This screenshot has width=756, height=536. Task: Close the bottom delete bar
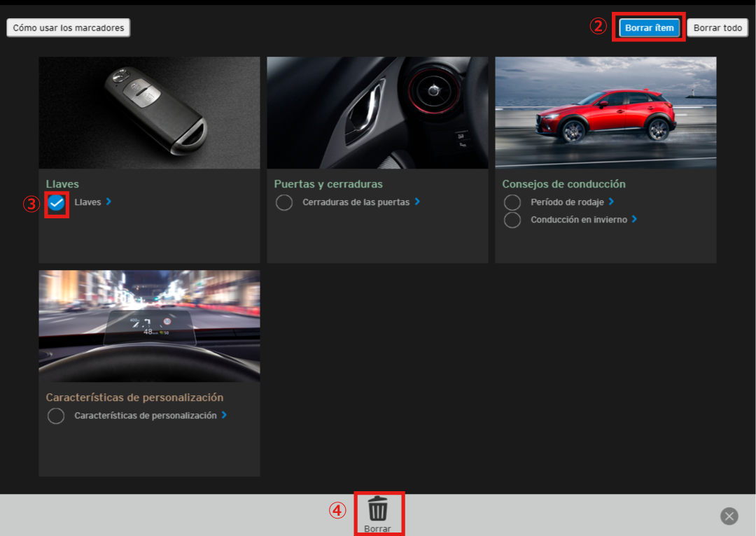(729, 516)
